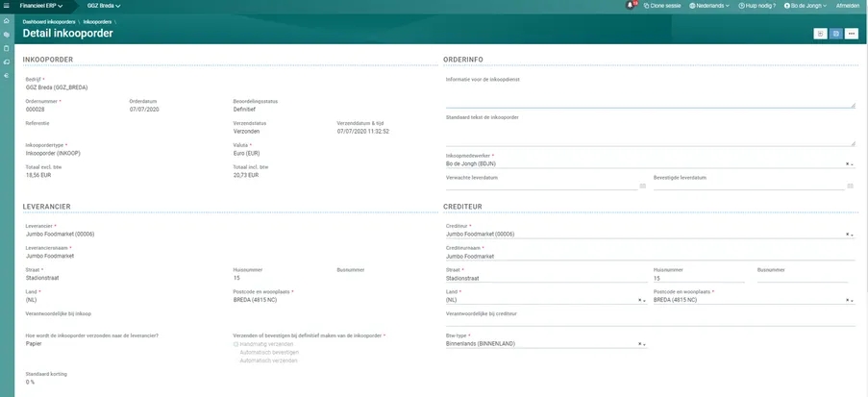Click the Informatie voor de inkoopdienst textbox
Image resolution: width=868 pixels, height=397 pixels.
649,97
